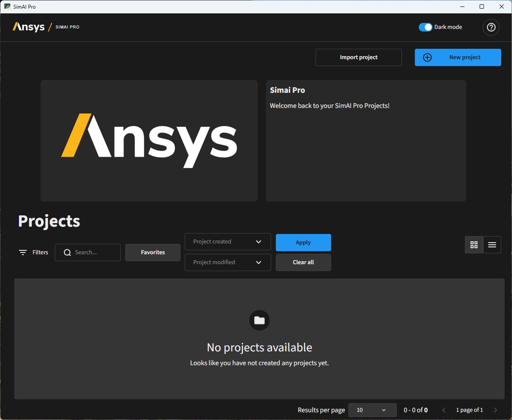Open the help question mark icon
This screenshot has height=420, width=512.
491,27
